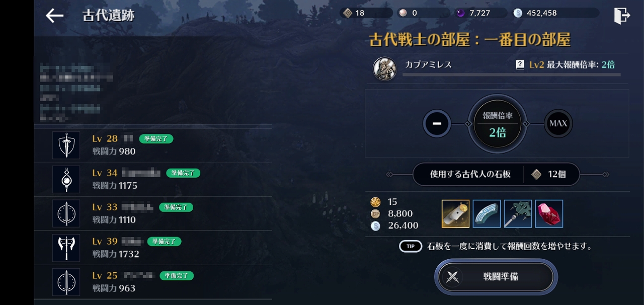View the gold-bordered reward item
Screen dimensions: 644x305
(456, 214)
